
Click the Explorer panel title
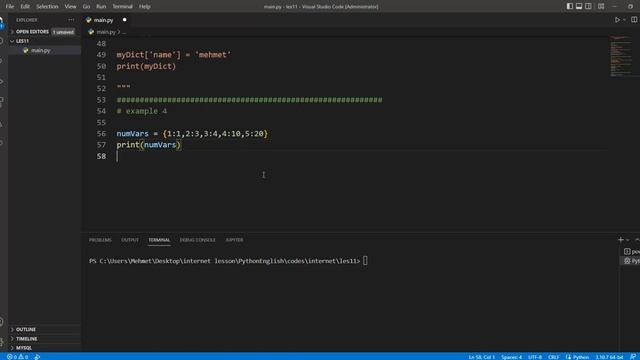27,20
